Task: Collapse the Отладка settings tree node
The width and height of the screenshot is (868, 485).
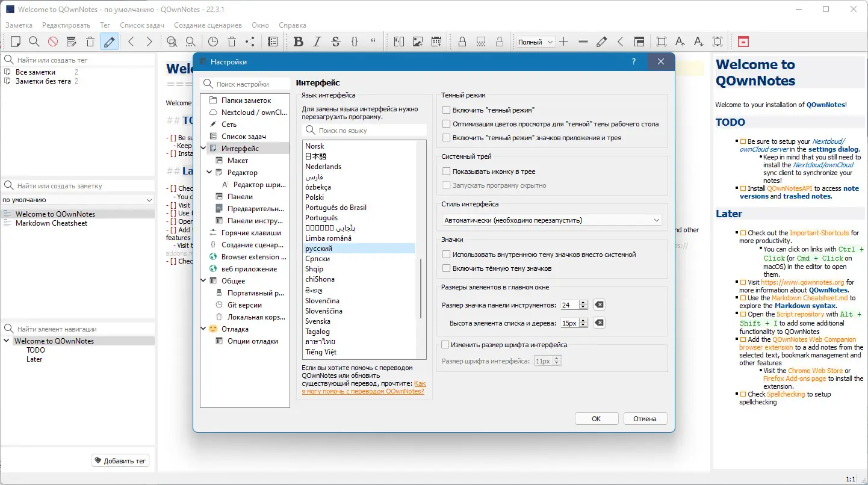Action: [x=204, y=329]
